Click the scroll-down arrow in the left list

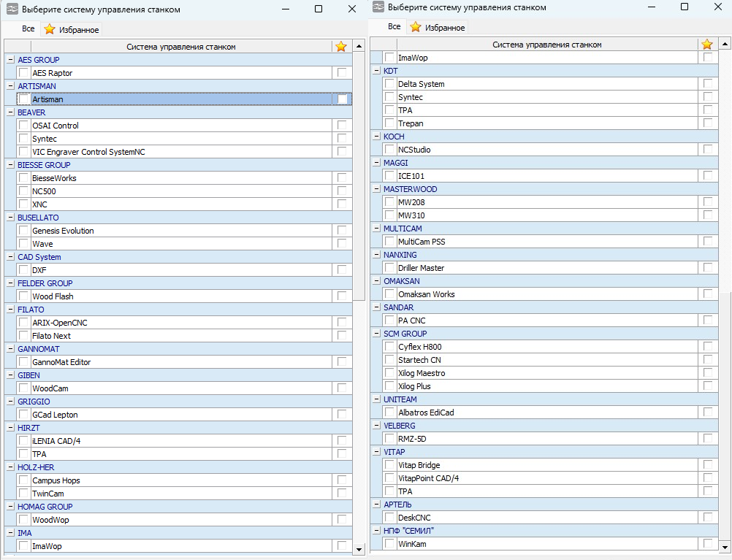point(359,549)
